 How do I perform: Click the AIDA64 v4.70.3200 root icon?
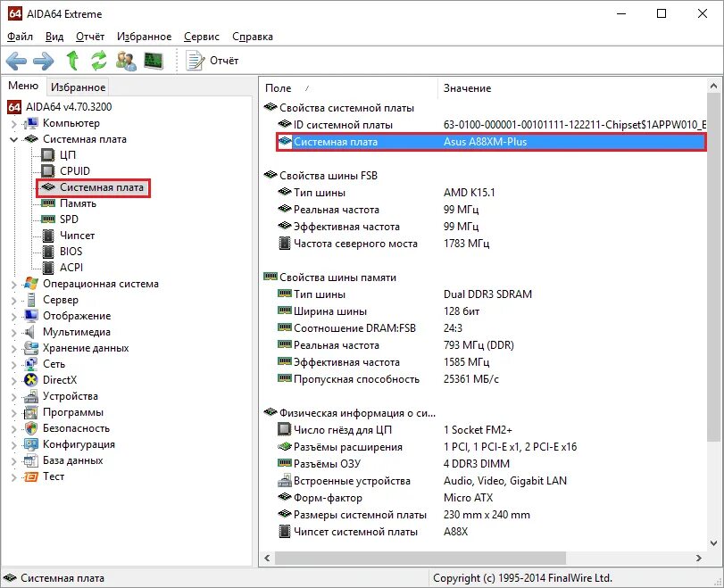point(14,107)
